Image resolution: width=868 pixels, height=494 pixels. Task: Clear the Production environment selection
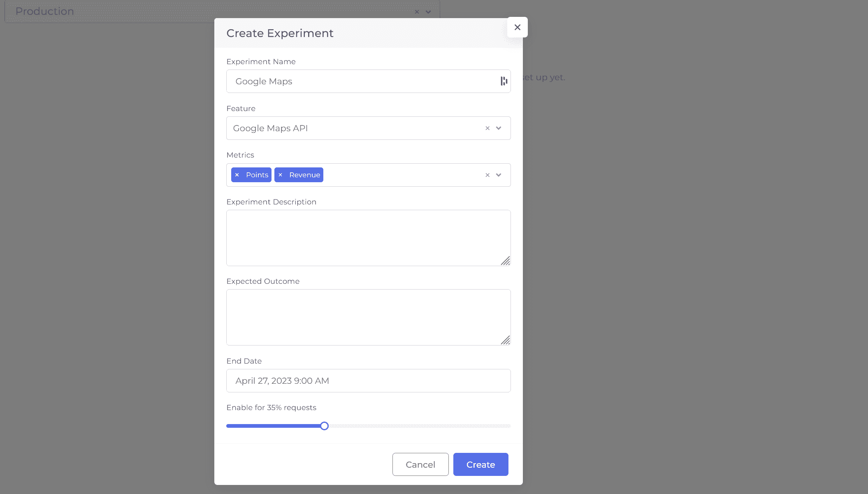417,12
